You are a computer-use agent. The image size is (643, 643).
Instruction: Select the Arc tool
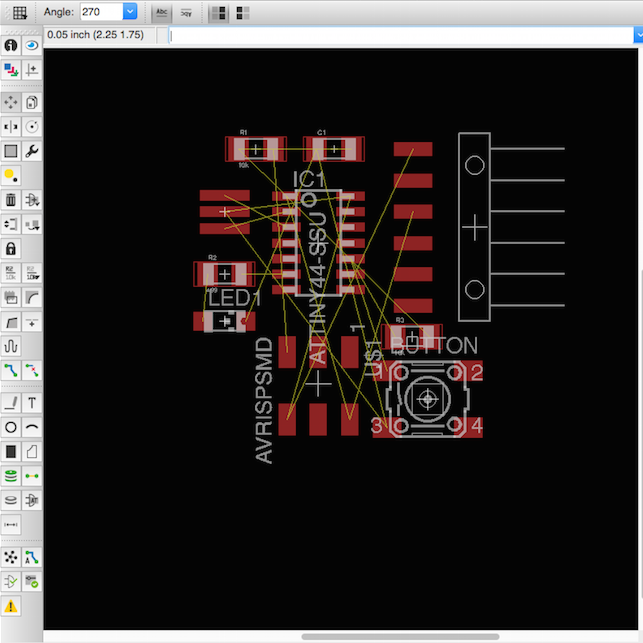32,427
